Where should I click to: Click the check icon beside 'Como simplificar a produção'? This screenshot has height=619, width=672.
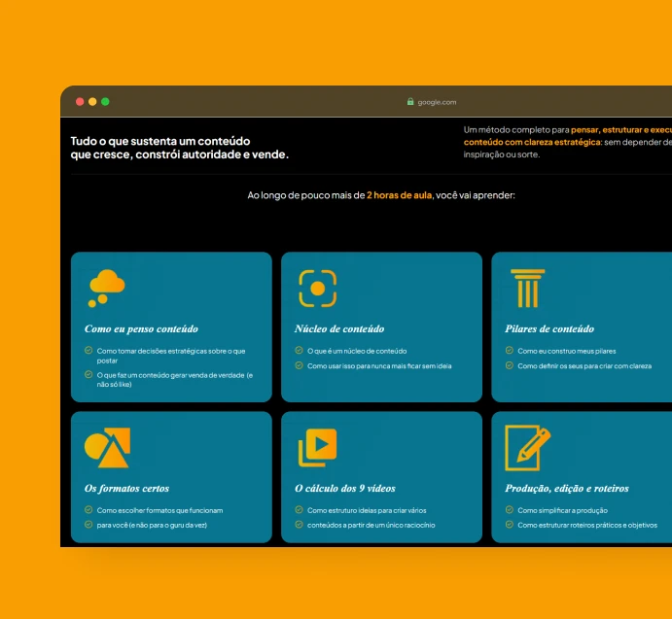[x=510, y=510]
